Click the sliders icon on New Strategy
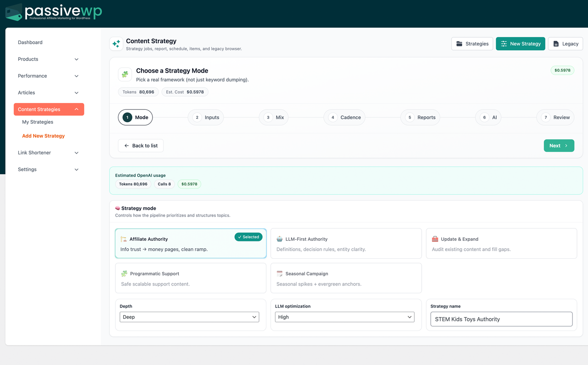The height and width of the screenshot is (365, 588). 504,44
